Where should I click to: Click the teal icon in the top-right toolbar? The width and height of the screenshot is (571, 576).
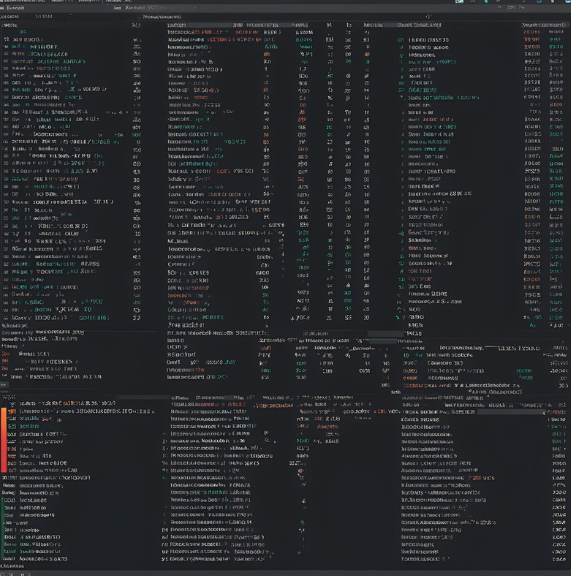pyautogui.click(x=486, y=1)
